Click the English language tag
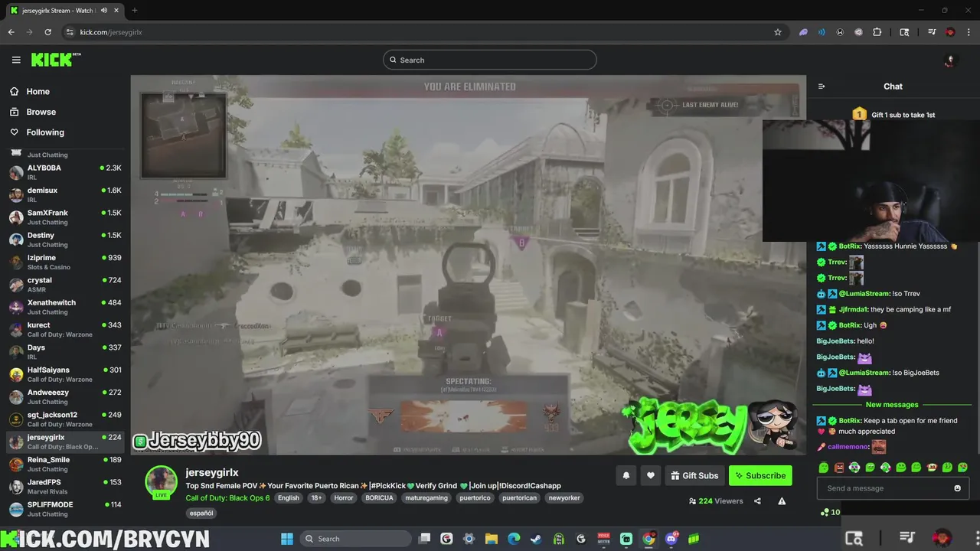 289,497
